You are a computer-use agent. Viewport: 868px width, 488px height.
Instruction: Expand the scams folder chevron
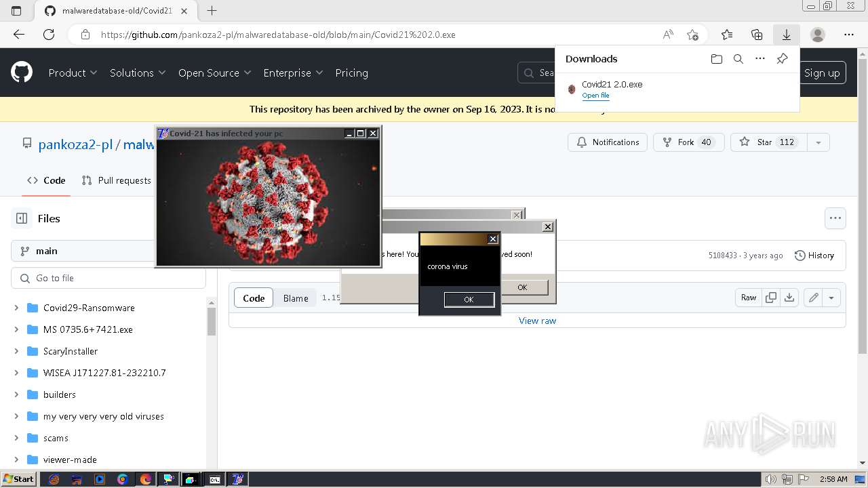[x=17, y=438]
